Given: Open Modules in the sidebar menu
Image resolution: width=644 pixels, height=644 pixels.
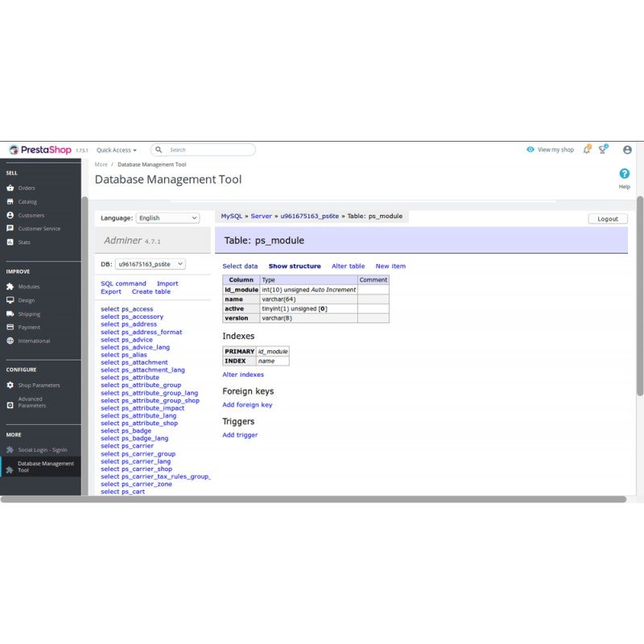Looking at the screenshot, I should pyautogui.click(x=29, y=287).
